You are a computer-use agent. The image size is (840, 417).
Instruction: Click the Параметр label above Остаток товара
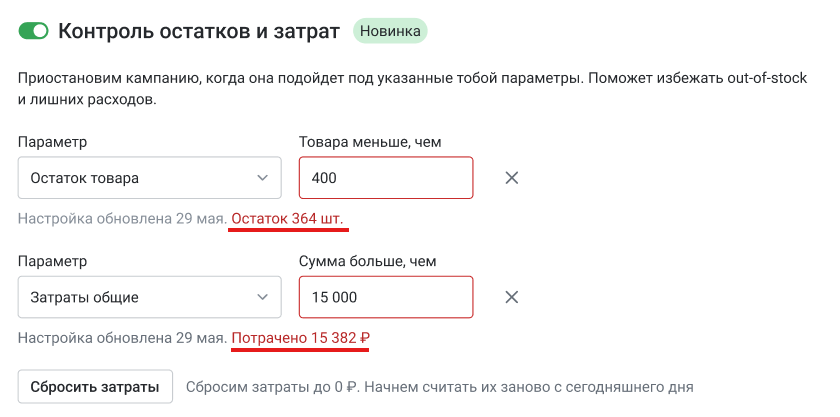52,143
